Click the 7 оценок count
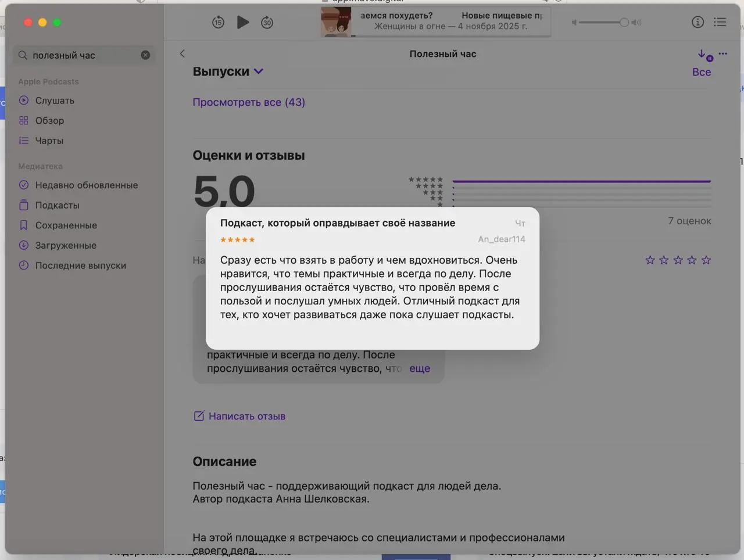This screenshot has width=744, height=560. point(689,221)
